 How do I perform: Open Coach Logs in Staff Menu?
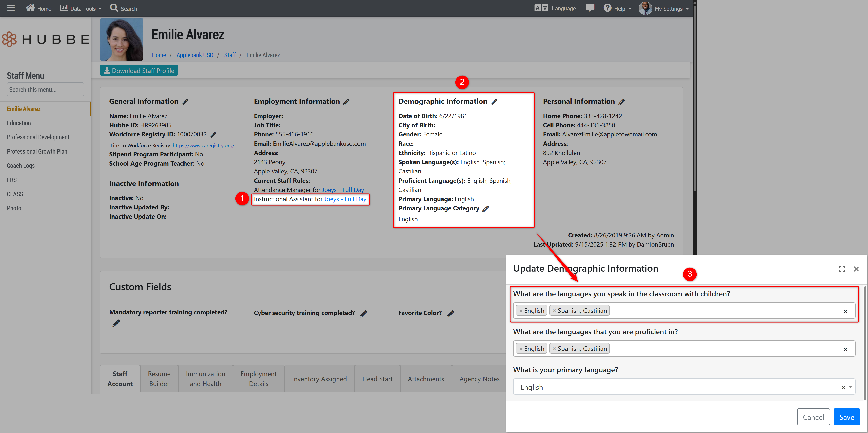[21, 166]
